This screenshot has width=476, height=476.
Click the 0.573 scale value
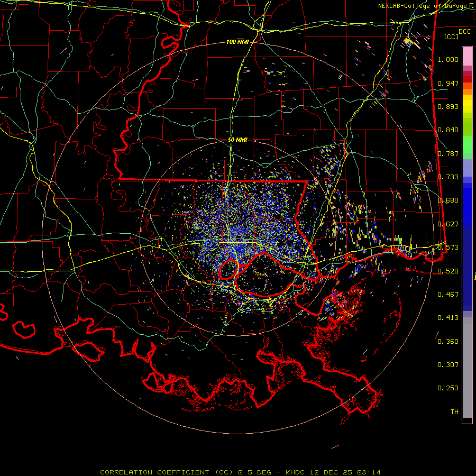448,248
